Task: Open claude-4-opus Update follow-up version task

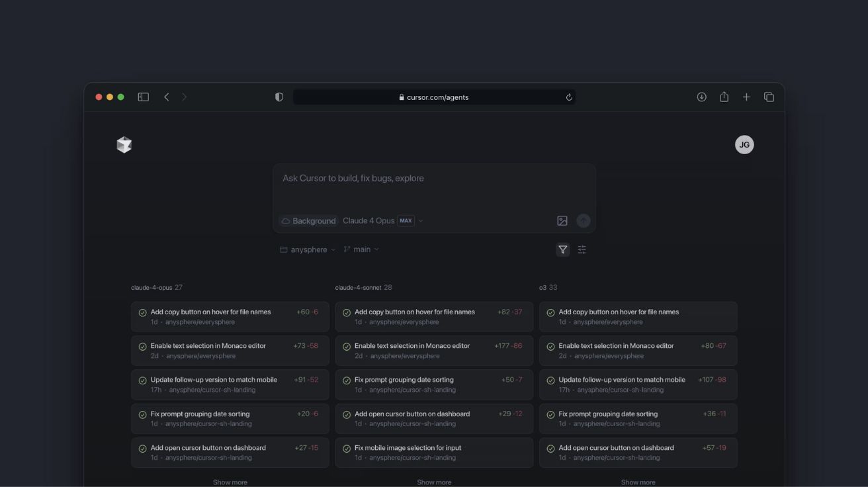Action: pos(230,384)
